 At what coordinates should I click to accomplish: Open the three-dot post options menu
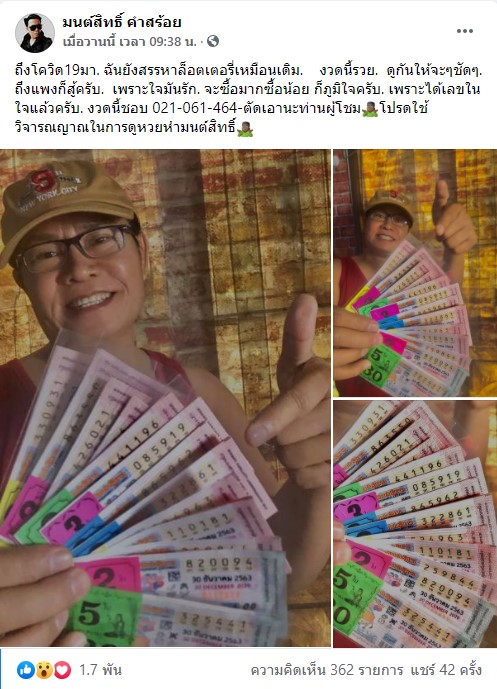point(464,31)
